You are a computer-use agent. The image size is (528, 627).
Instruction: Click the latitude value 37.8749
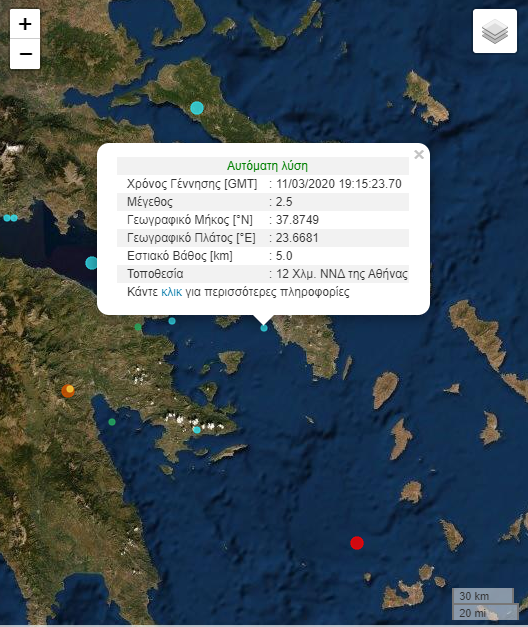(x=297, y=220)
